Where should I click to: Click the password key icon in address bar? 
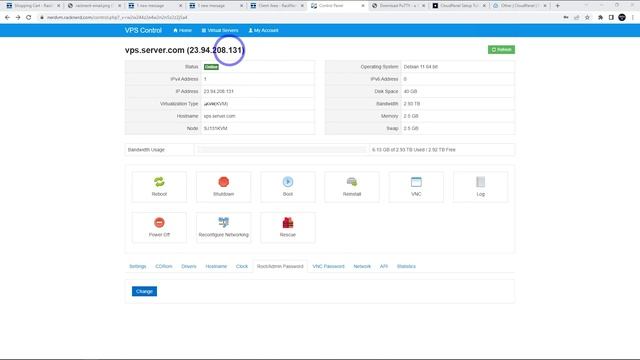(x=566, y=18)
